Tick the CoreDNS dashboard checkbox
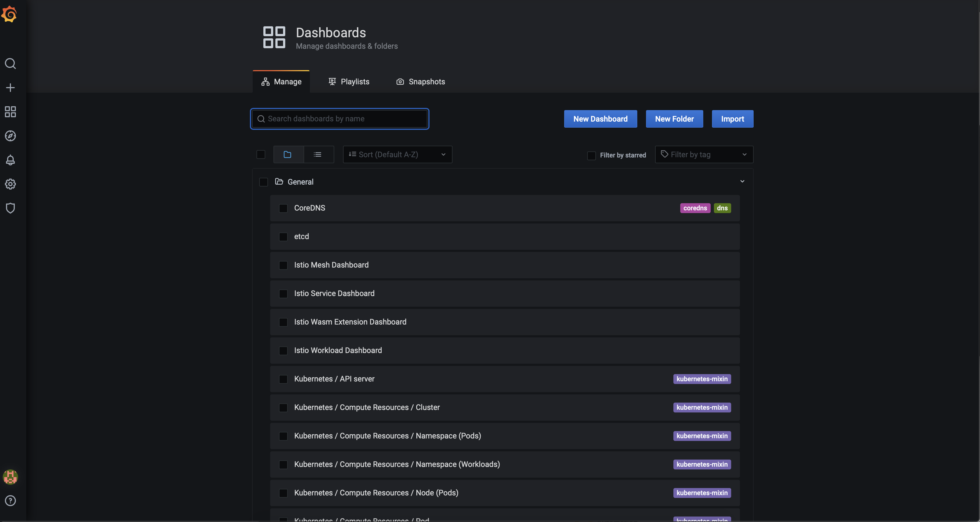Screen dimensions: 980x522 (x=283, y=208)
